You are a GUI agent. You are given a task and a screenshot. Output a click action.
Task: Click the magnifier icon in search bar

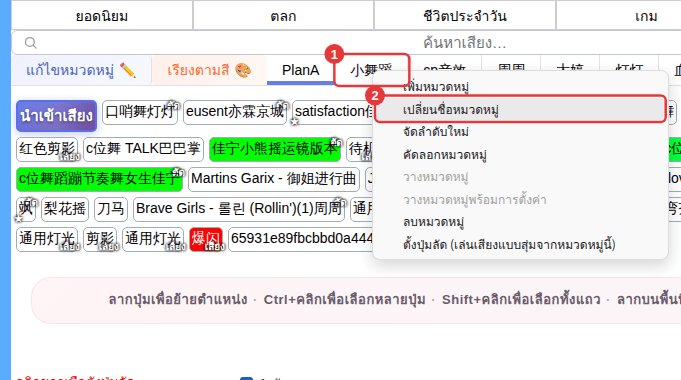coord(30,43)
